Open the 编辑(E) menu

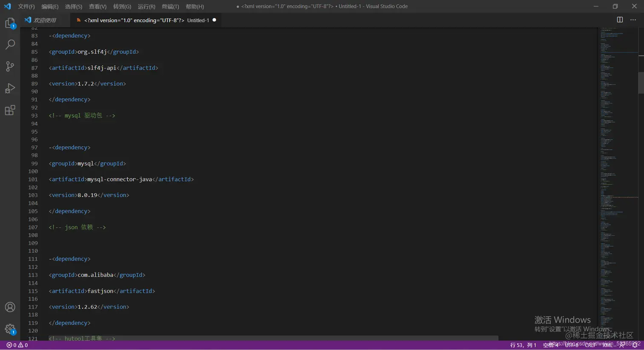[x=50, y=6]
